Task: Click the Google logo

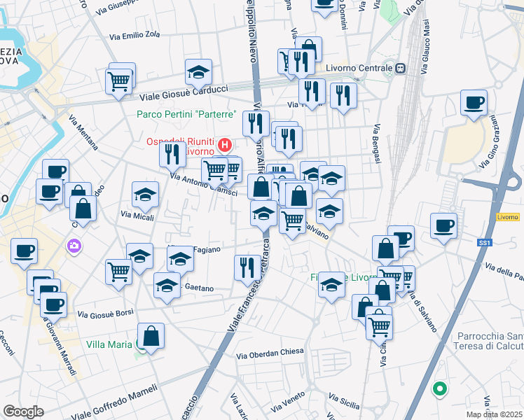Action: pyautogui.click(x=23, y=412)
